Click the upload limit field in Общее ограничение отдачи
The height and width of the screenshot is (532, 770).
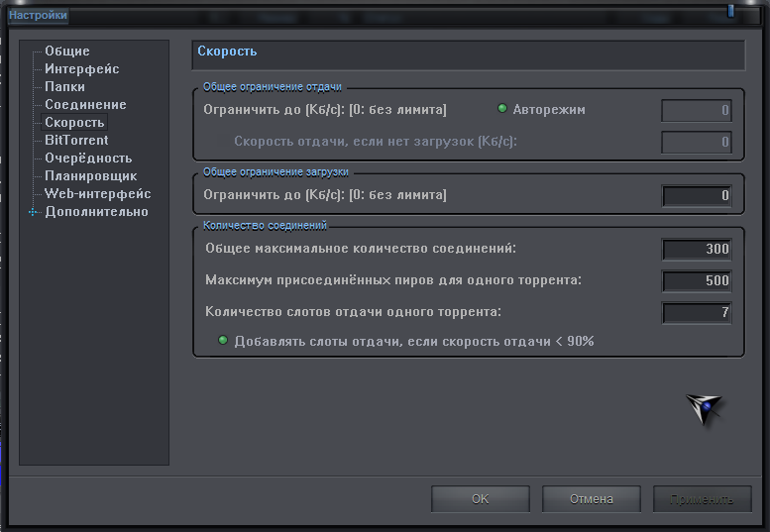tap(697, 110)
